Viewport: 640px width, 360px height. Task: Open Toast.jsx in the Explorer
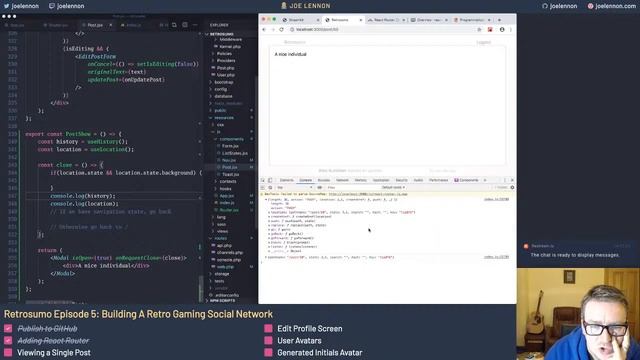[x=231, y=174]
